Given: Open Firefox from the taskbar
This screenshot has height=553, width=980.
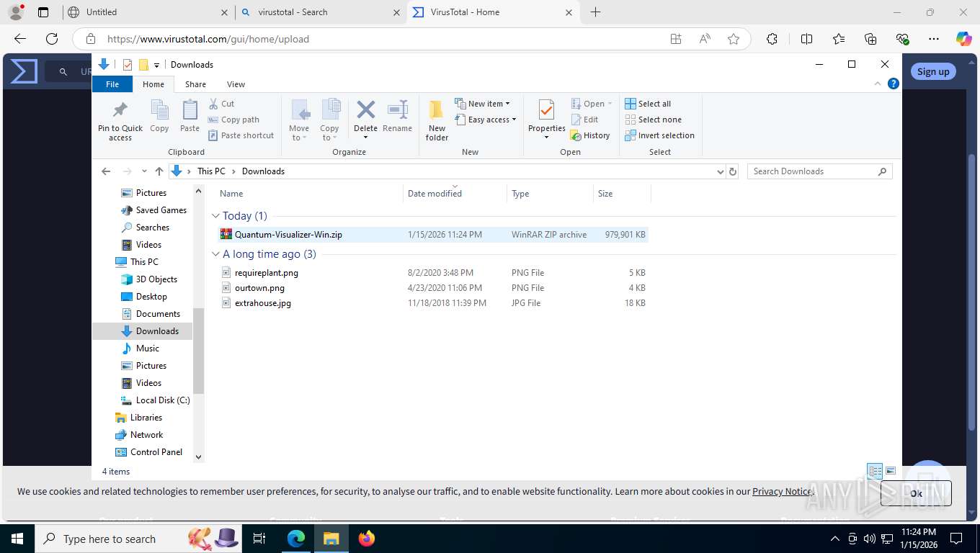Looking at the screenshot, I should pyautogui.click(x=367, y=539).
